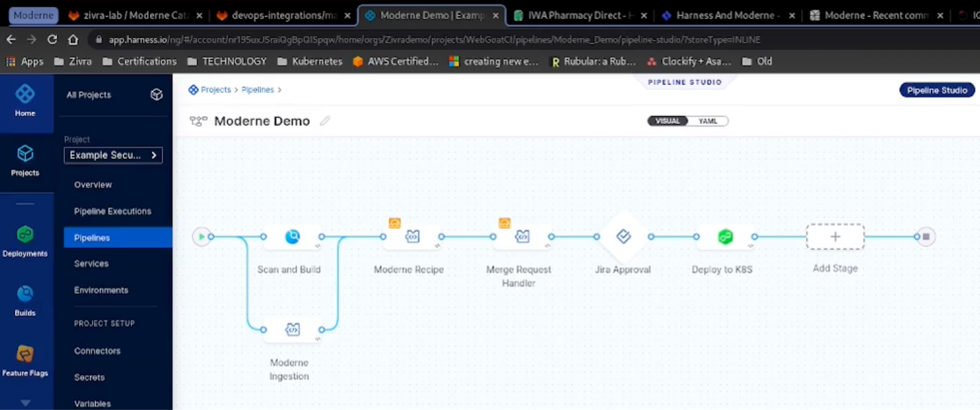Screen dimensions: 980x410
Task: Close the devops-integrations browser tab
Action: point(347,16)
